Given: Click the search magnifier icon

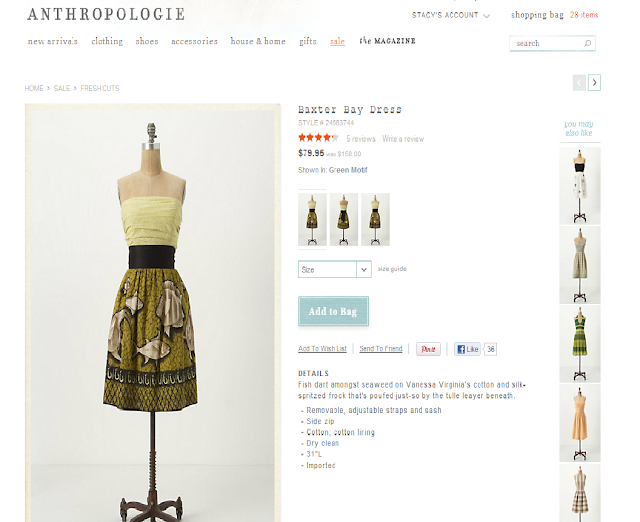Looking at the screenshot, I should [587, 43].
